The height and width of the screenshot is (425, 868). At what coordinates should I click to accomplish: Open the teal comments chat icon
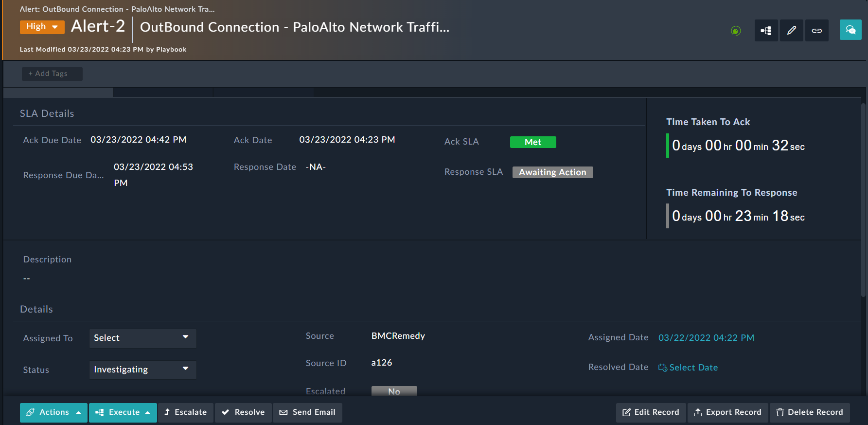(x=850, y=30)
